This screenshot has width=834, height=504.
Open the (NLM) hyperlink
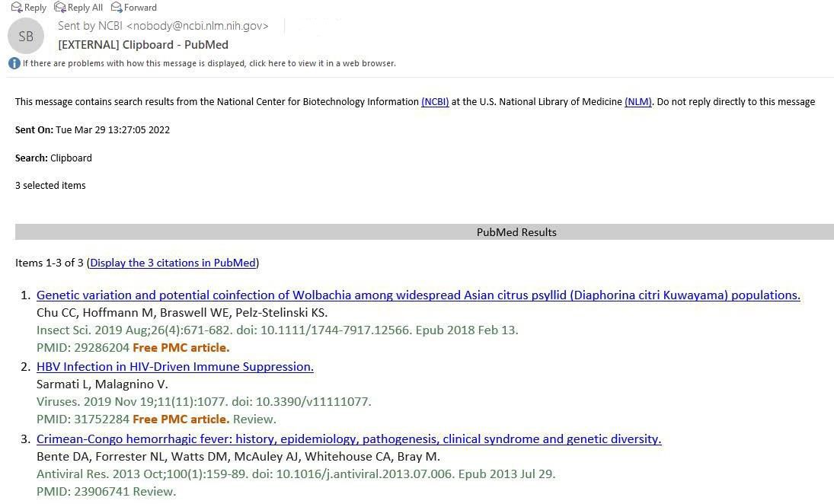tap(637, 101)
